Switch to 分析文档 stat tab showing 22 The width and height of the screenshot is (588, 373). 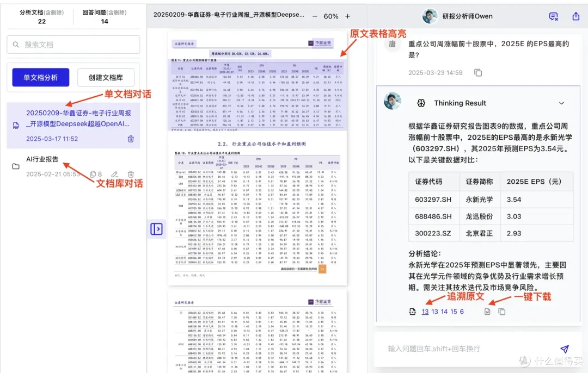[x=41, y=17]
